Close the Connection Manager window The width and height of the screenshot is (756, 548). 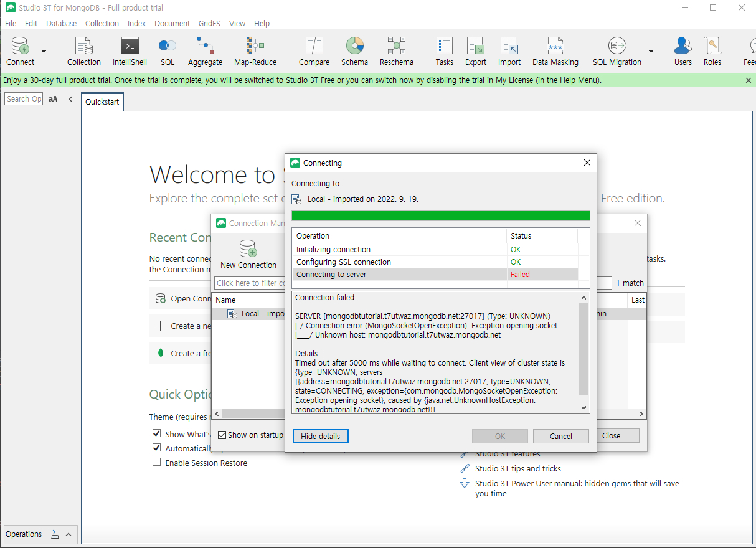(637, 223)
